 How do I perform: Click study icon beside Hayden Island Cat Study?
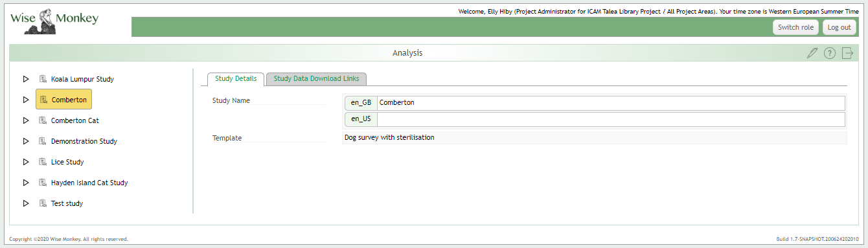pyautogui.click(x=43, y=183)
